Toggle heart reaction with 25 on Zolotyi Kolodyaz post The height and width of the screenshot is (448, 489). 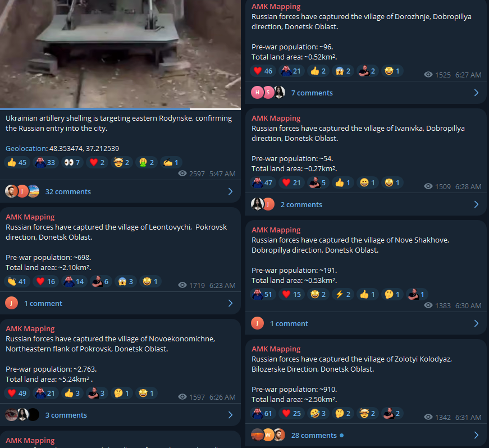coord(291,413)
